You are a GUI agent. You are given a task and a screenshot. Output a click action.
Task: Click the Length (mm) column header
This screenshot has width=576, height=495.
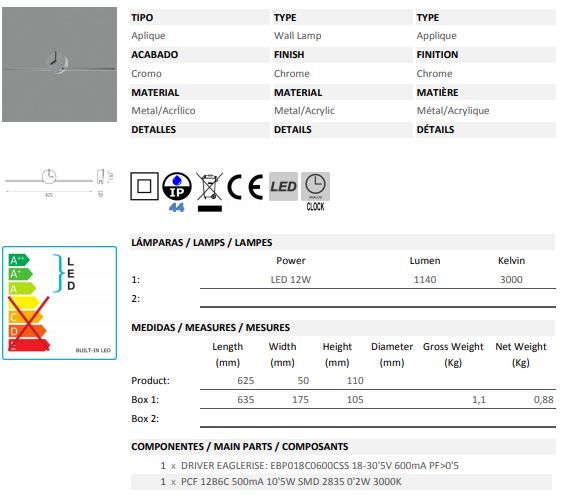tap(227, 355)
